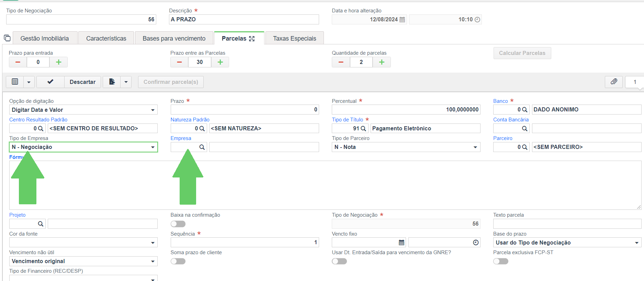
Task: Click the Descartar button
Action: tap(82, 82)
